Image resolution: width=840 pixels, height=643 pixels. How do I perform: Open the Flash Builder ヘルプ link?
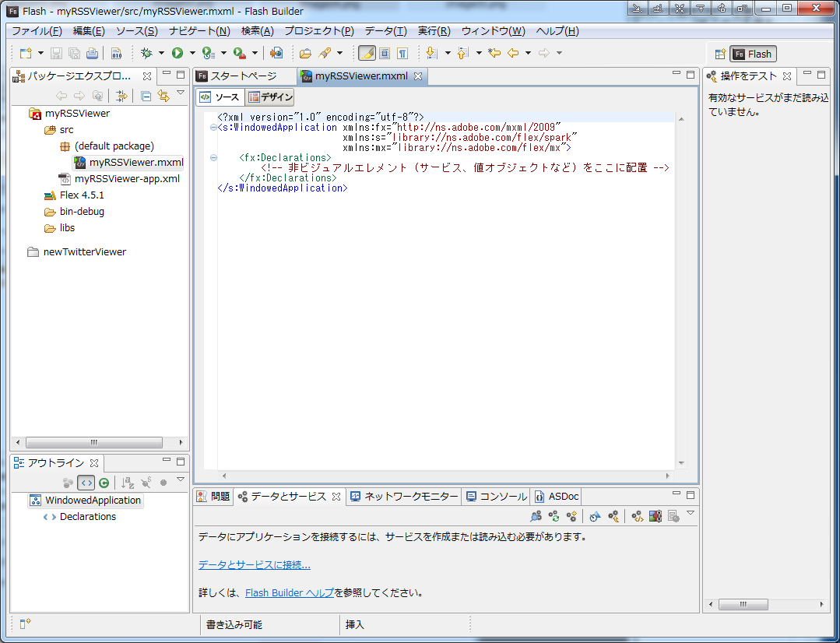(290, 592)
